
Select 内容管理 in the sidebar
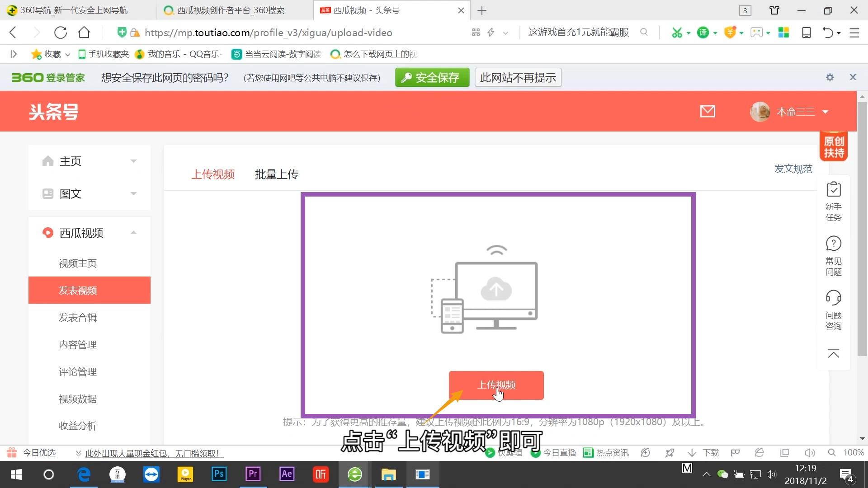tap(78, 345)
